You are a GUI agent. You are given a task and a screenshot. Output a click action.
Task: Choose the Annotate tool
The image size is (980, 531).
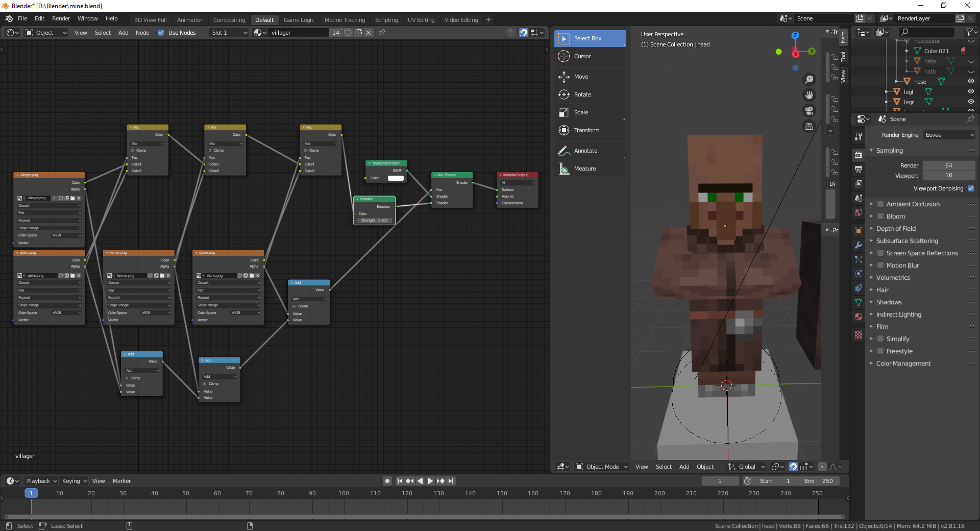pos(590,151)
